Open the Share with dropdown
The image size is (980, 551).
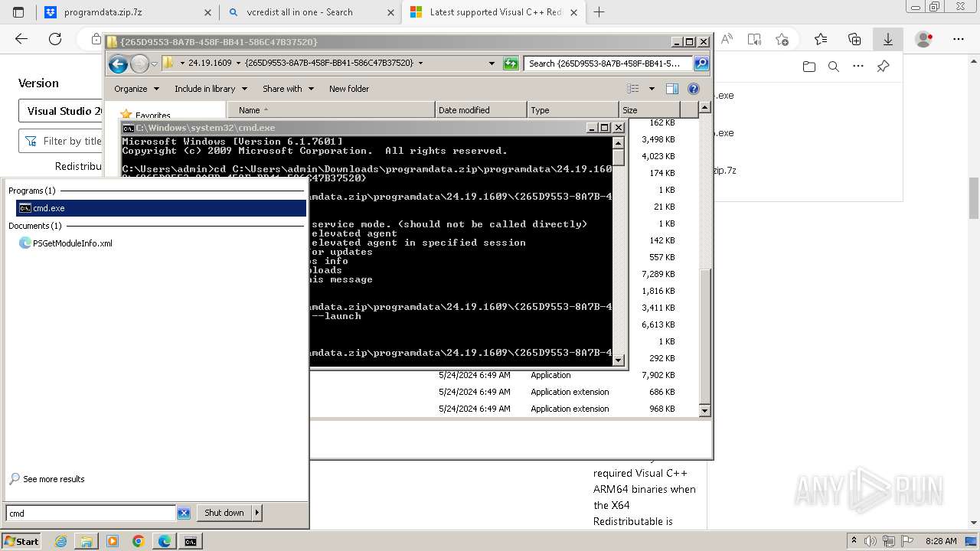pyautogui.click(x=288, y=89)
